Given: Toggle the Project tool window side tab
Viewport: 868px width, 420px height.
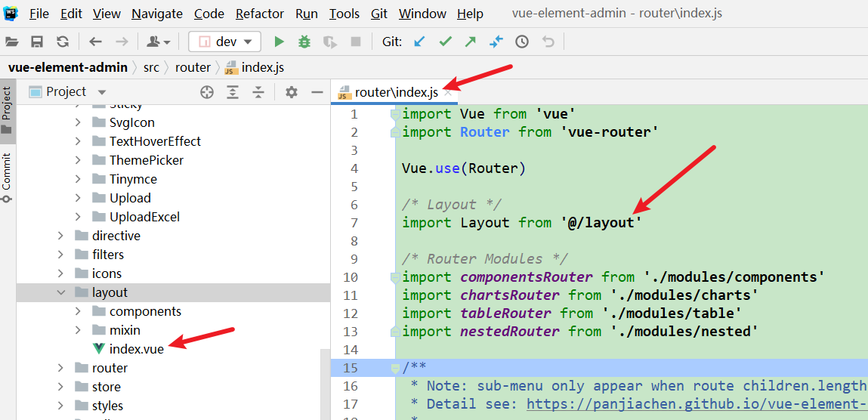Looking at the screenshot, I should (x=7, y=111).
